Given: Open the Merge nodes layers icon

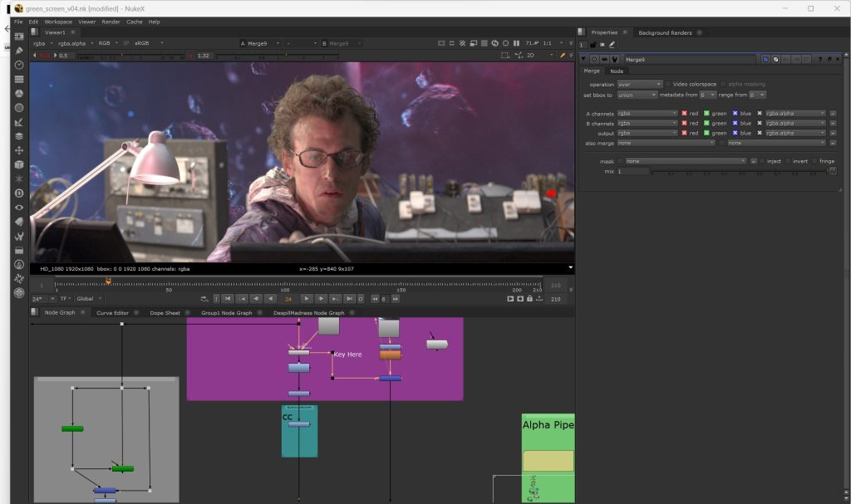Looking at the screenshot, I should pyautogui.click(x=19, y=136).
